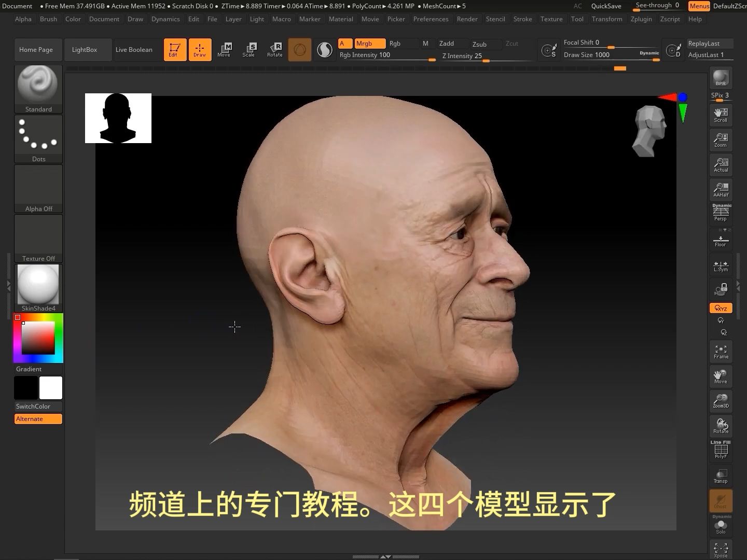Switch to the Move transform tool
Screen dimensions: 747x560
tap(224, 50)
